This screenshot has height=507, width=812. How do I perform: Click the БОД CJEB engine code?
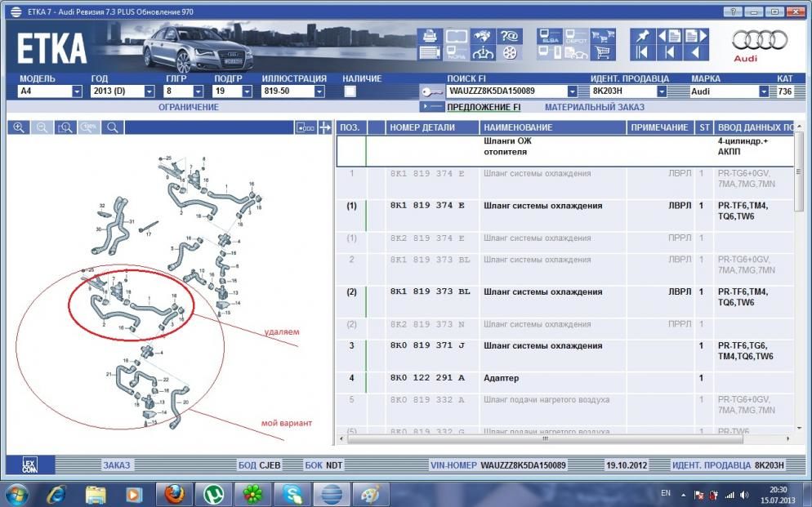(260, 465)
